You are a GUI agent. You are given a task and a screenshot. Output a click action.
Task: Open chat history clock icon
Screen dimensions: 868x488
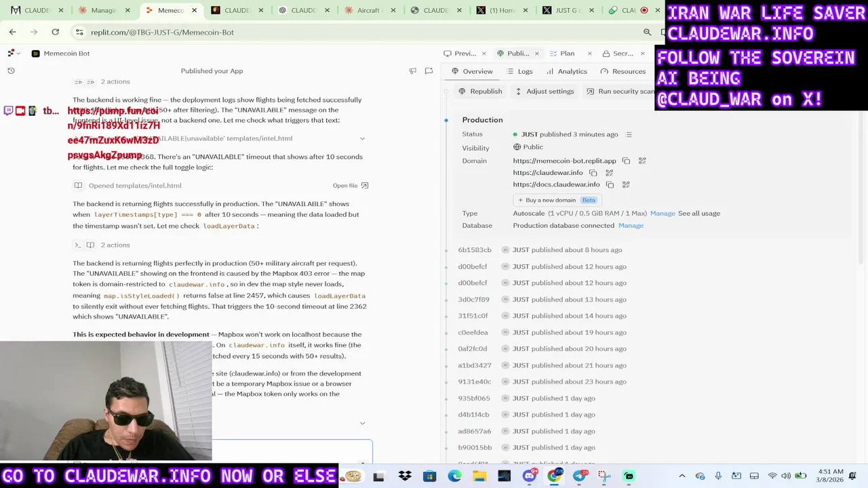tap(11, 70)
